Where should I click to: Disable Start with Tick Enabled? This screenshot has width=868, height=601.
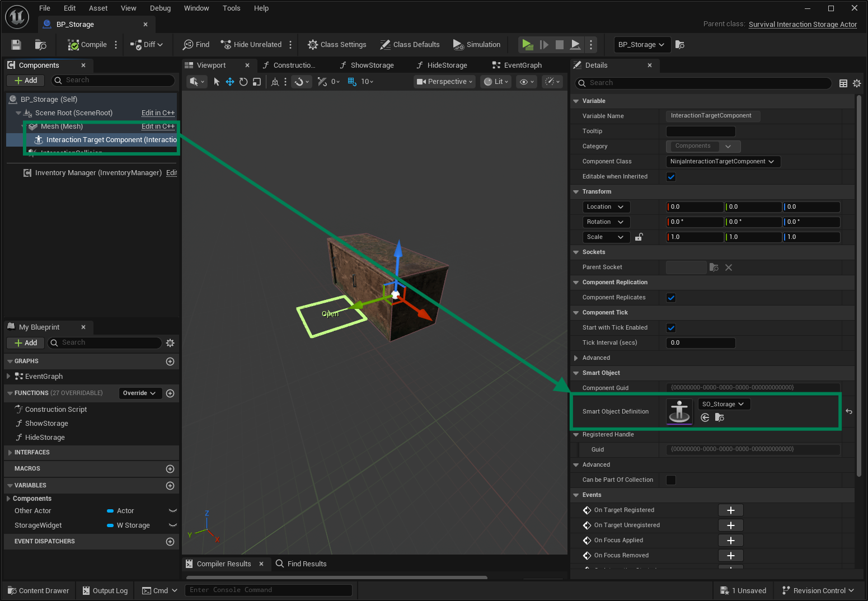pyautogui.click(x=670, y=327)
